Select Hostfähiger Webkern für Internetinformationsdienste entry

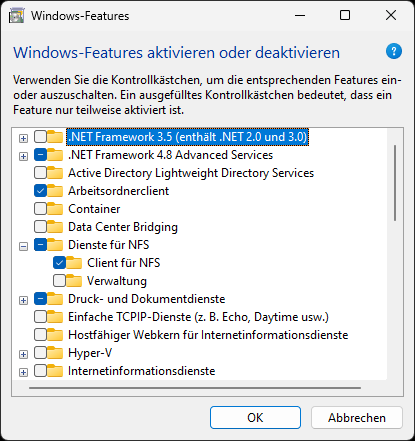[x=208, y=335]
